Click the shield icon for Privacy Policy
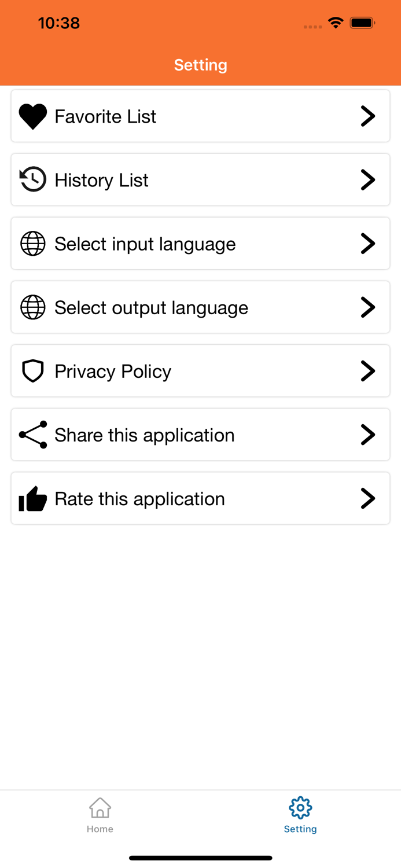 tap(33, 371)
